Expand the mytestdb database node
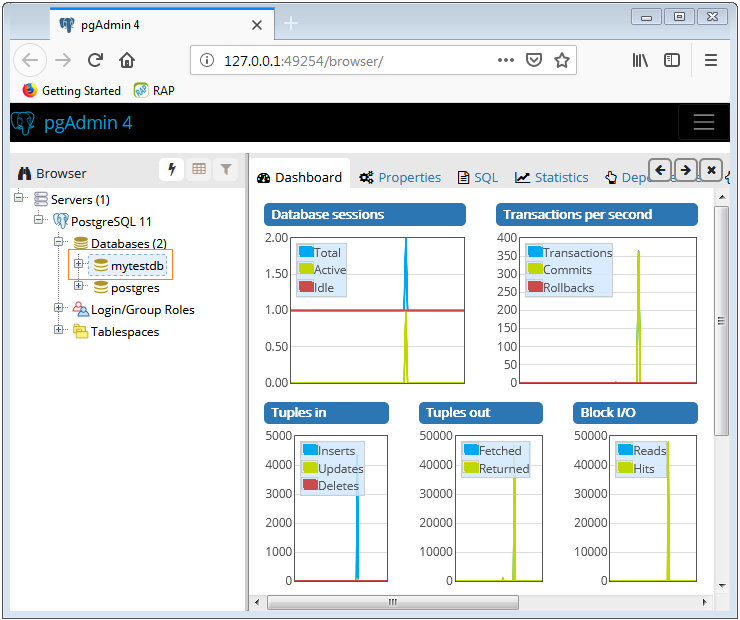This screenshot has width=740, height=620. coord(79,264)
